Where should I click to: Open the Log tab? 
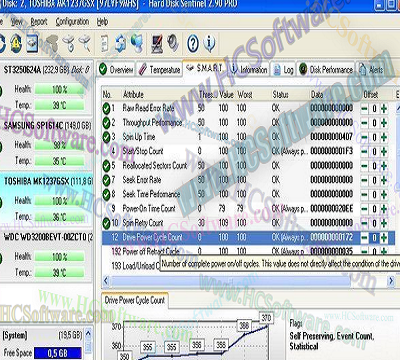283,70
